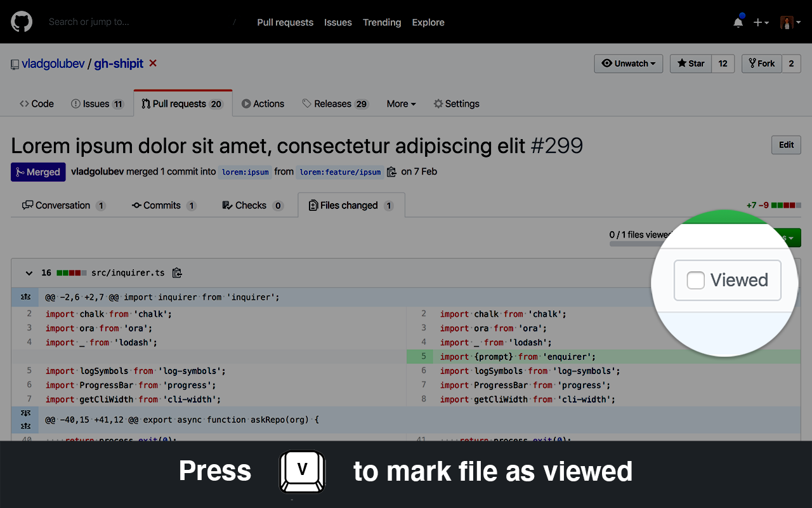Click the +7 −9 diffstat blocks
The image size is (812, 508).
(x=786, y=205)
